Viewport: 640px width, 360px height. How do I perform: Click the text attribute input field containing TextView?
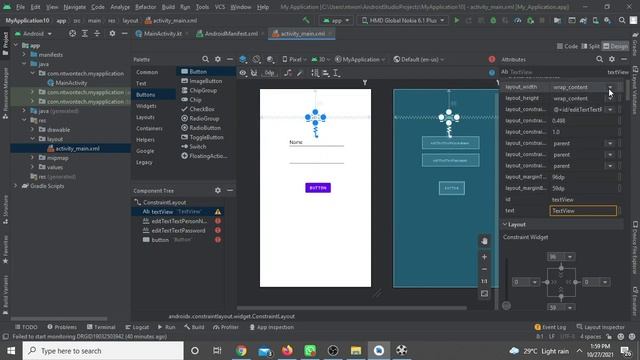click(x=583, y=211)
